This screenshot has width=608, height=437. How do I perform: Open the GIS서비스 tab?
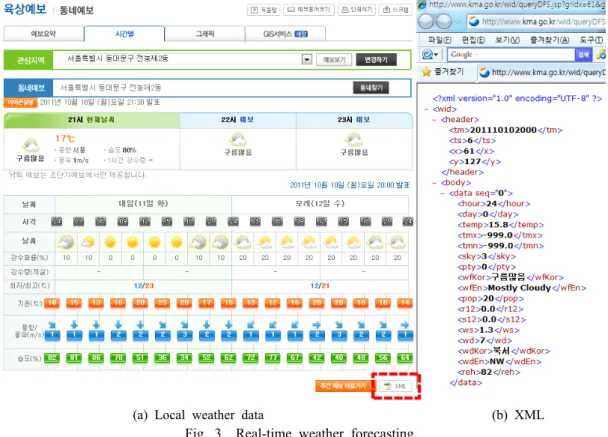tap(285, 34)
